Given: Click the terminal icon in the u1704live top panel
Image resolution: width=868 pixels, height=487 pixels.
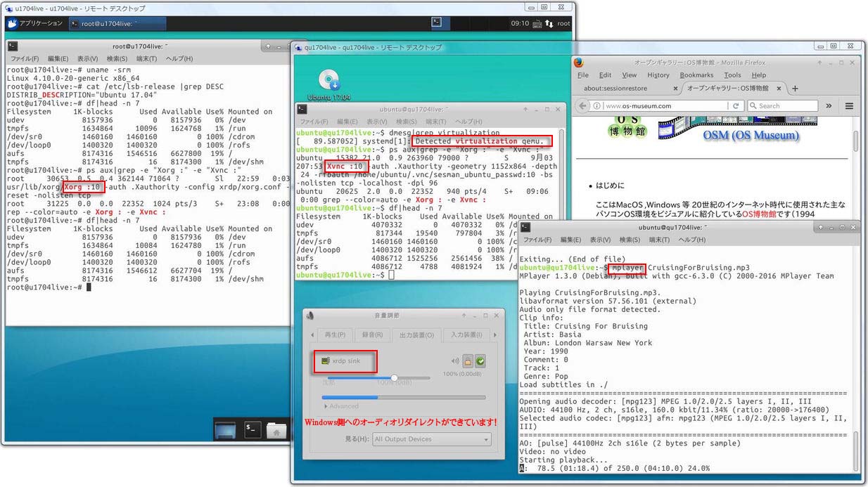Looking at the screenshot, I should (x=437, y=23).
